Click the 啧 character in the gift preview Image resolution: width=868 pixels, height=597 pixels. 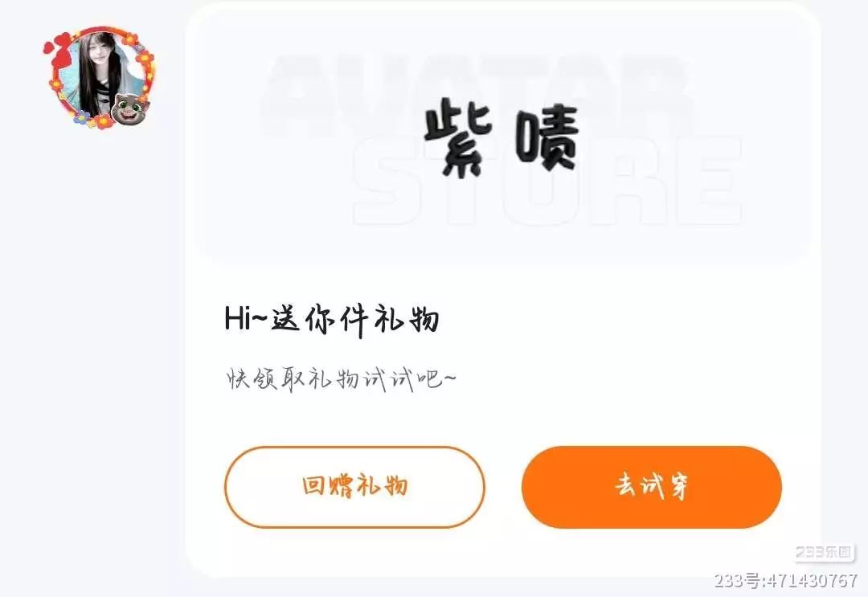[547, 138]
